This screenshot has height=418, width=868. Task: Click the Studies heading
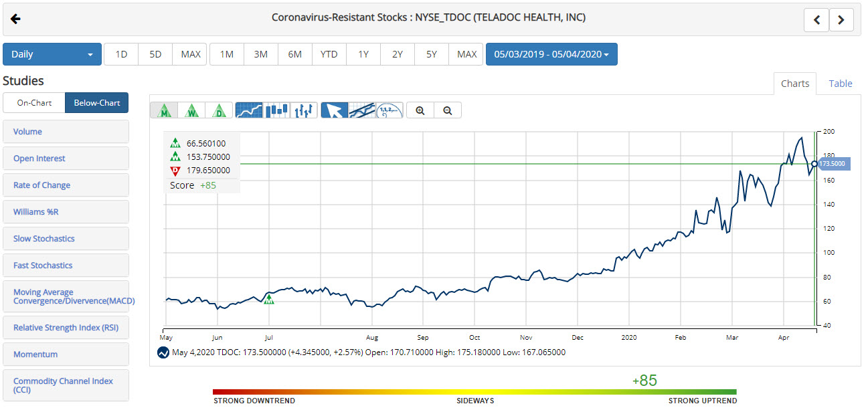[23, 81]
